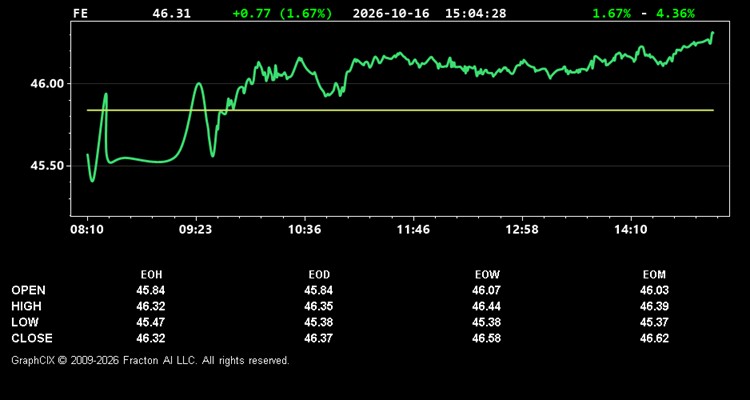Click the EOW HIGH value 46.44
The height and width of the screenshot is (400, 750).
(x=486, y=306)
